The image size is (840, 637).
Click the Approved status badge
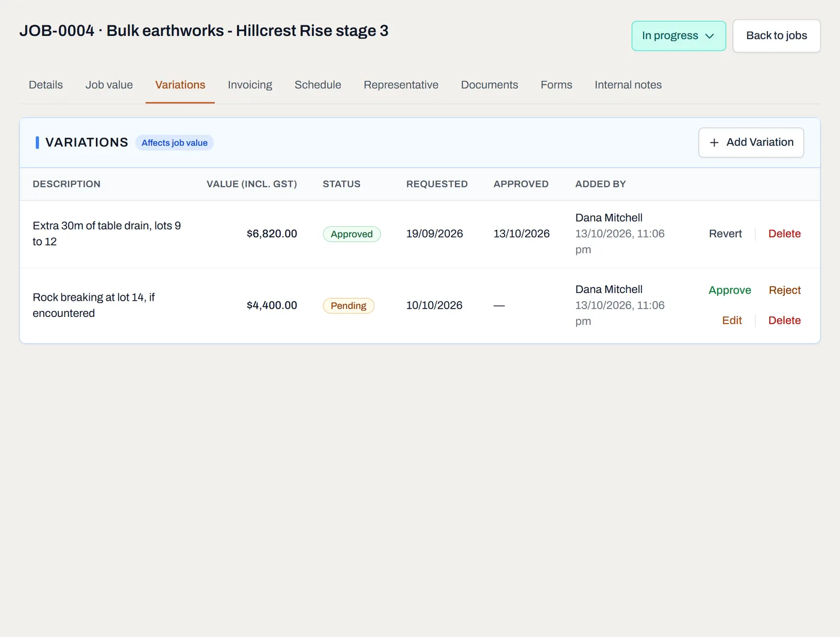(x=352, y=234)
